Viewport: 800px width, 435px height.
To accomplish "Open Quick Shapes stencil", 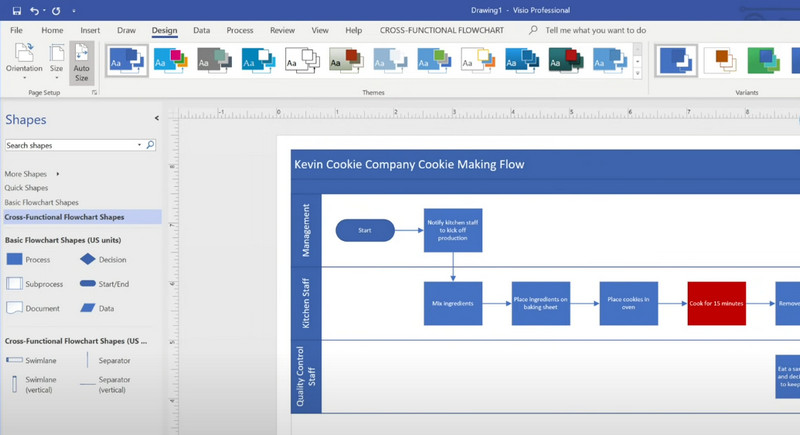I will (26, 188).
